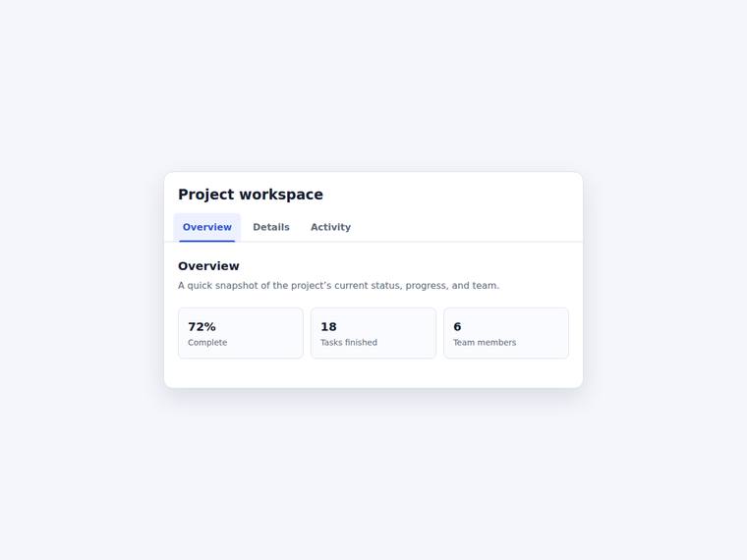747x560 pixels.
Task: Click the number 6 value
Action: (457, 326)
